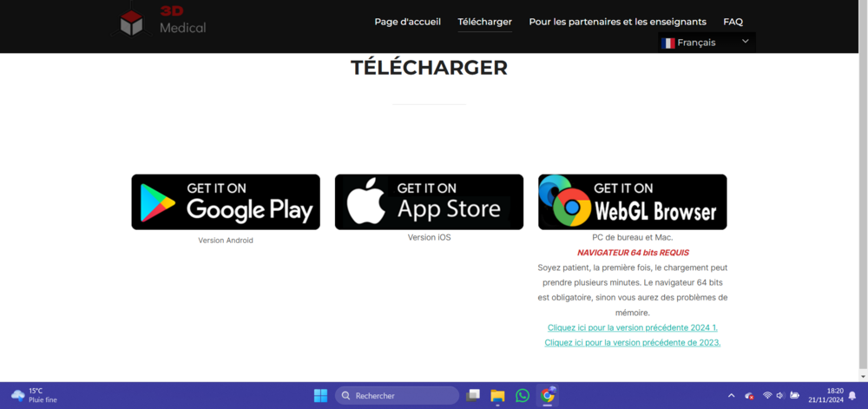Expand the Français language dropdown
The width and height of the screenshot is (868, 409).
tap(707, 43)
